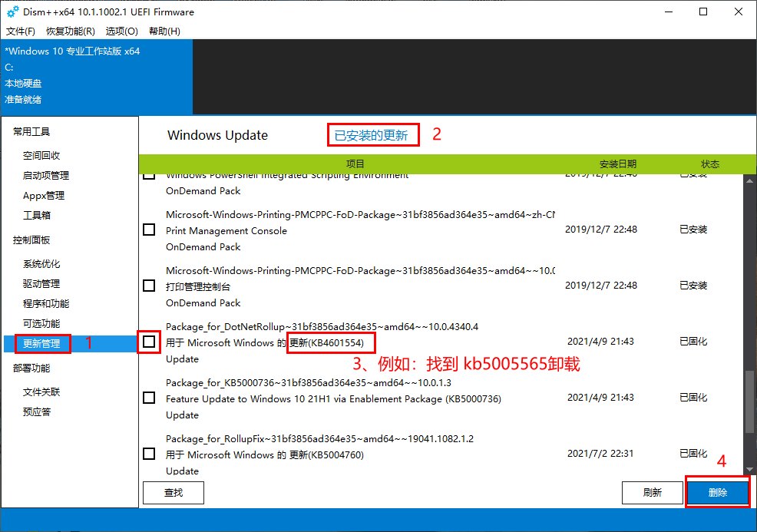Open 驱动管理 in the sidebar
The width and height of the screenshot is (757, 532).
[41, 284]
